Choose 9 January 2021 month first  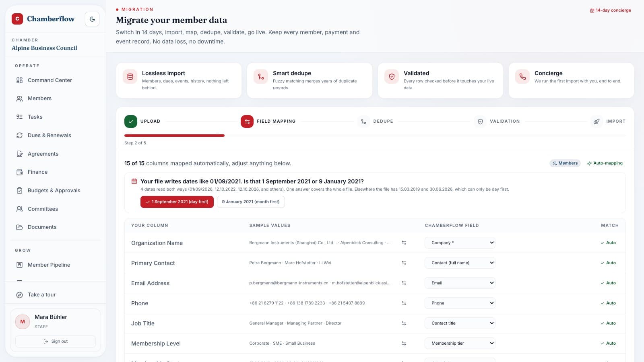251,202
